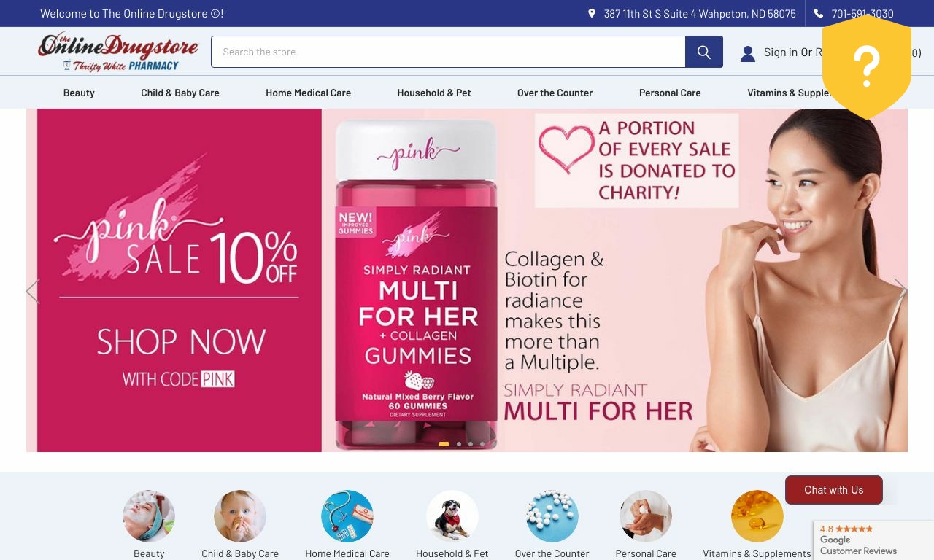The height and width of the screenshot is (560, 934).
Task: Open the Home Medical Care menu
Action: [x=308, y=93]
